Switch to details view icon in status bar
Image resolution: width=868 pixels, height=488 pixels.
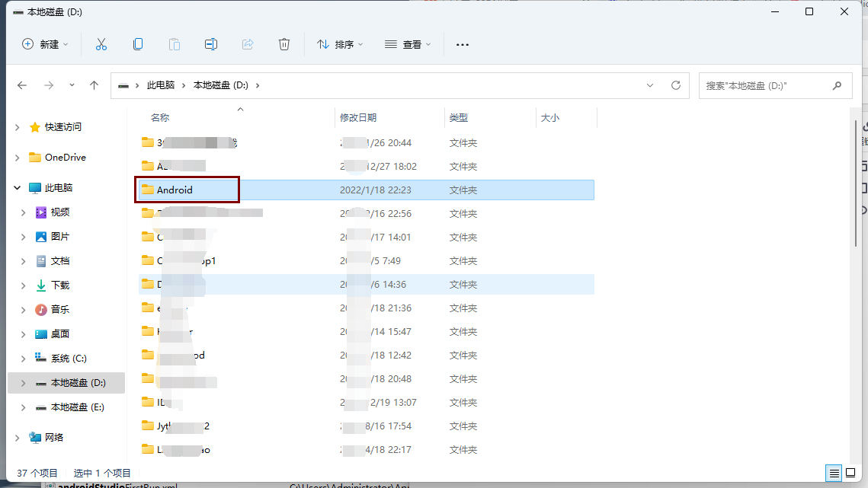point(834,473)
